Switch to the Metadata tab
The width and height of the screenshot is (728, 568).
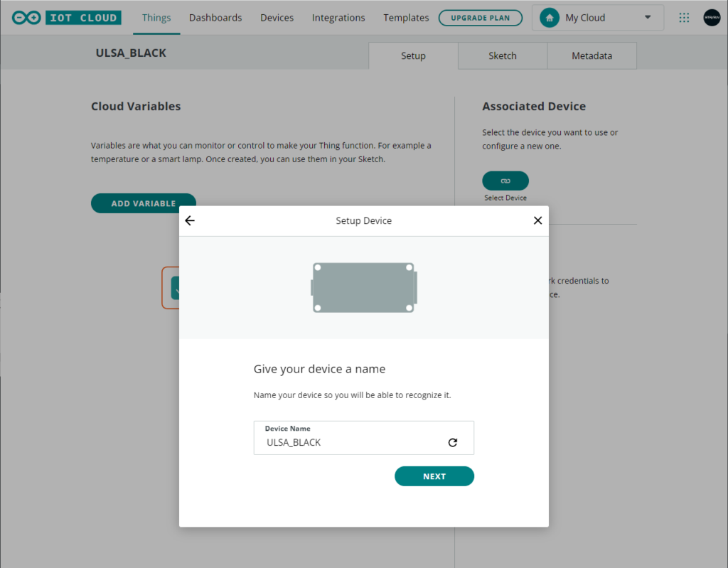(591, 55)
